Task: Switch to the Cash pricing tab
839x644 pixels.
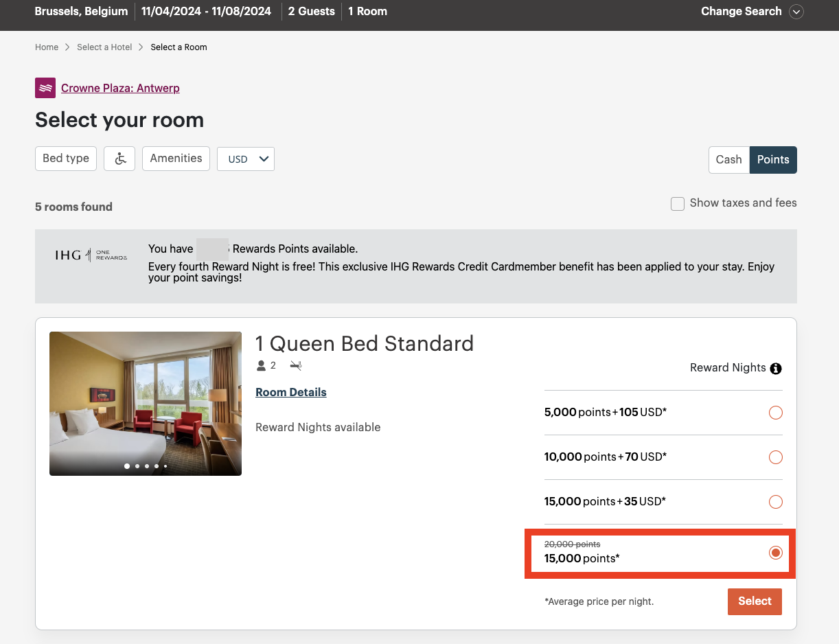Action: tap(728, 159)
